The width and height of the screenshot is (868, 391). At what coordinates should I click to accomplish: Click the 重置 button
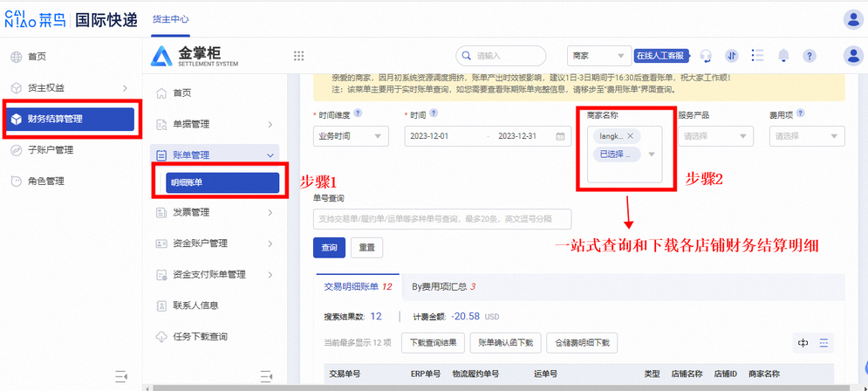coord(367,248)
